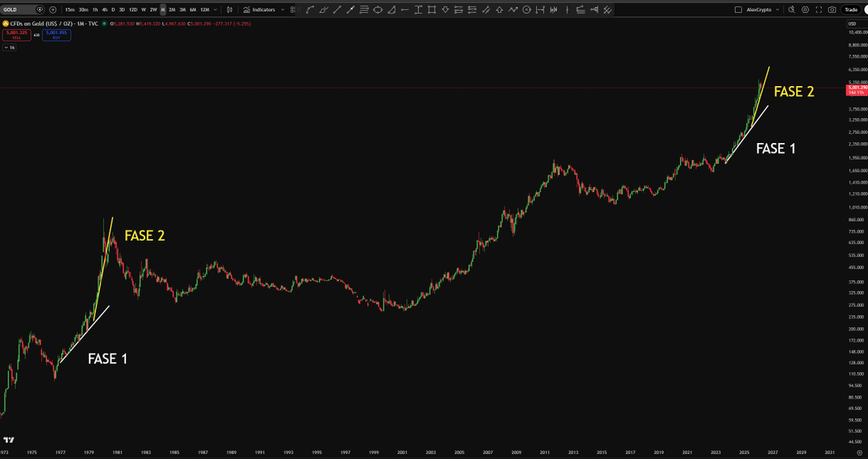868x459 pixels.
Task: Select the fib retracement tool
Action: tap(580, 10)
